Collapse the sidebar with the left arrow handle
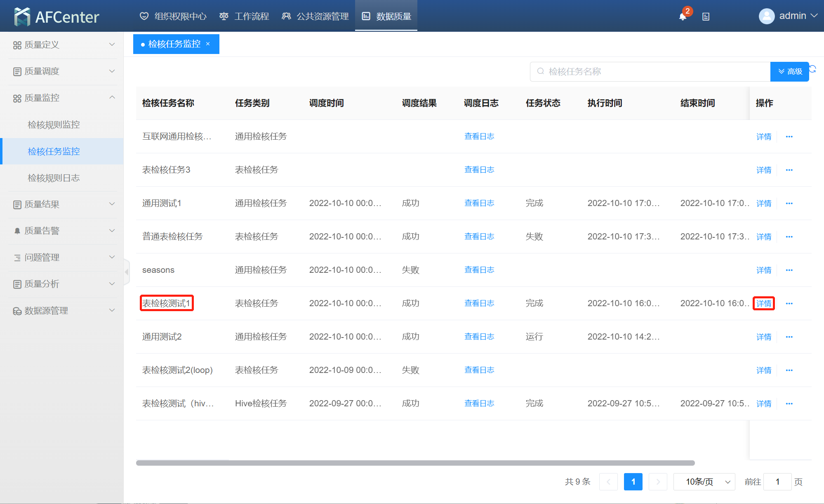 (127, 272)
